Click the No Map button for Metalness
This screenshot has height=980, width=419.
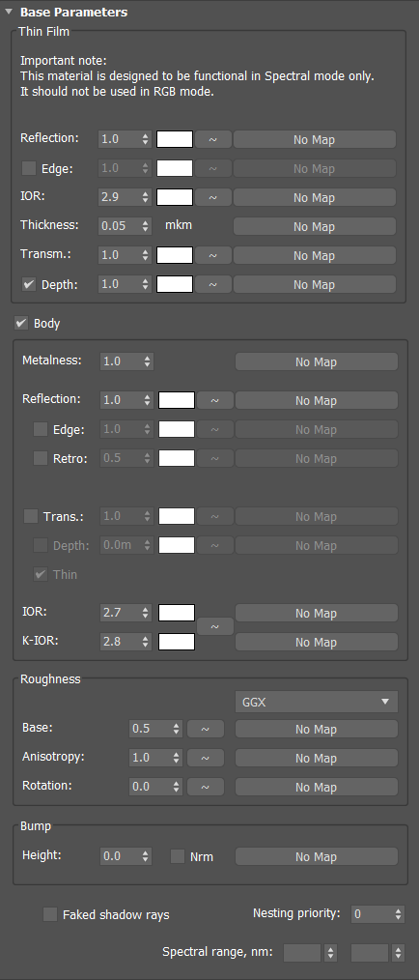coord(316,361)
